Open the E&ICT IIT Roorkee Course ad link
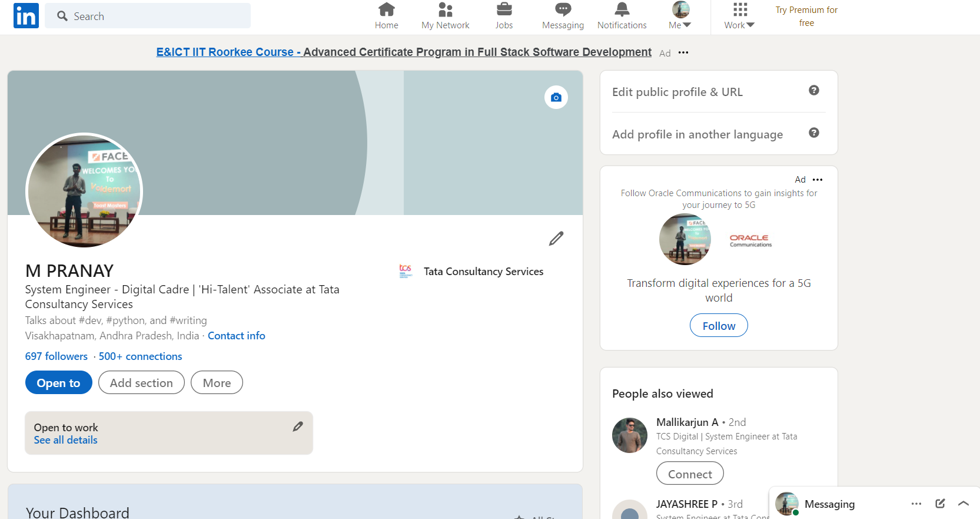 pyautogui.click(x=404, y=52)
